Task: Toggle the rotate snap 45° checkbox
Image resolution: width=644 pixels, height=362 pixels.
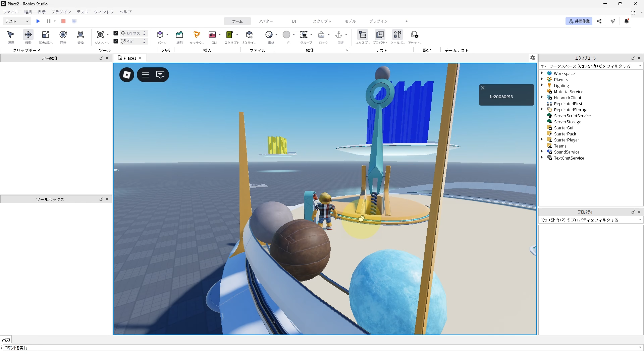Action: click(x=116, y=41)
